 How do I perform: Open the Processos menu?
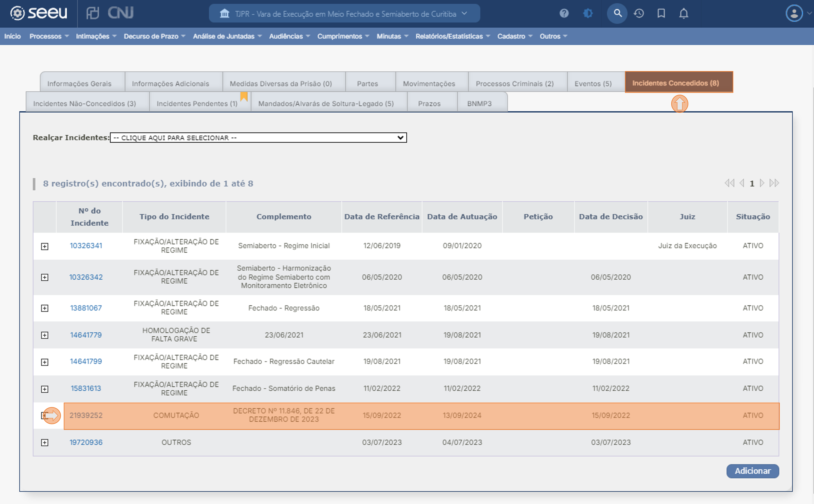(x=49, y=36)
